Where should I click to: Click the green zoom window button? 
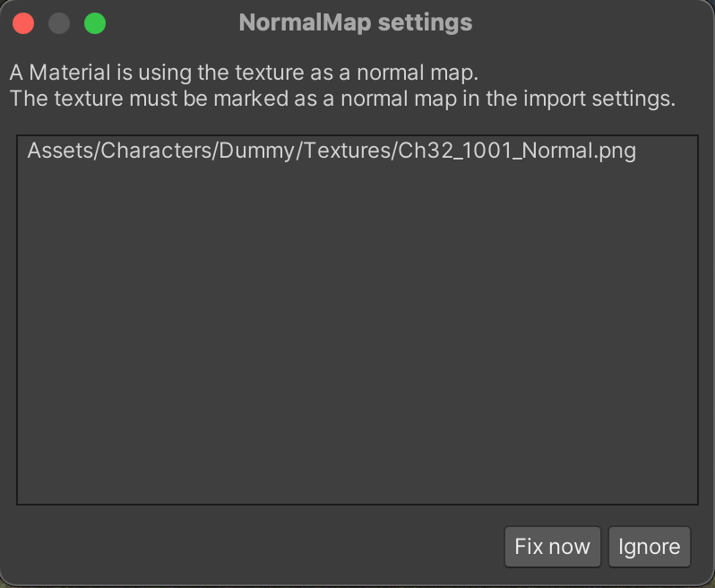click(94, 23)
